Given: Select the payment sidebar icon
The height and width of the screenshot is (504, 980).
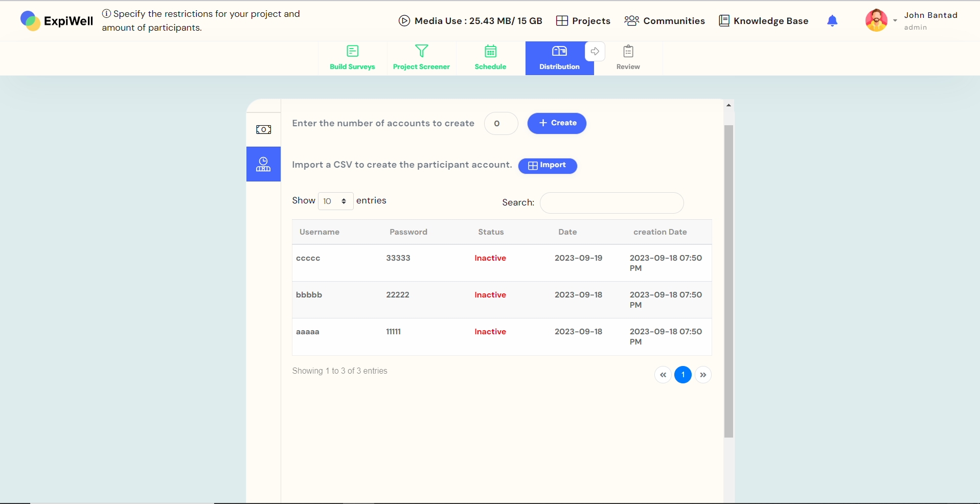Looking at the screenshot, I should (x=263, y=129).
